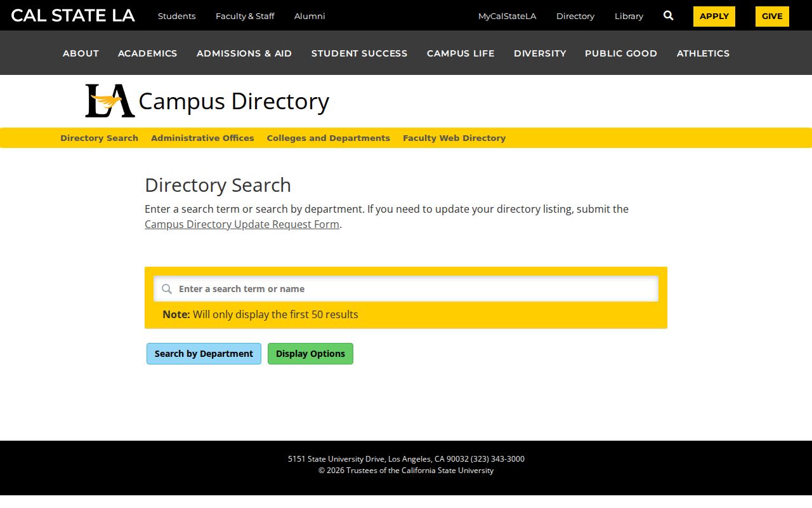Image resolution: width=812 pixels, height=508 pixels.
Task: Open the Library link
Action: point(629,16)
